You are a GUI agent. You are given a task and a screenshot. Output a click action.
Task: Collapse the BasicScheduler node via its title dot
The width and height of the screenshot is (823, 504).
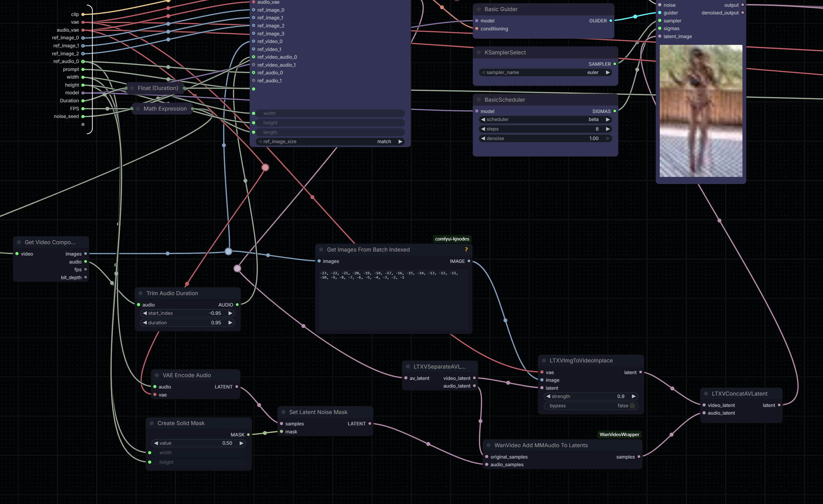tap(479, 100)
